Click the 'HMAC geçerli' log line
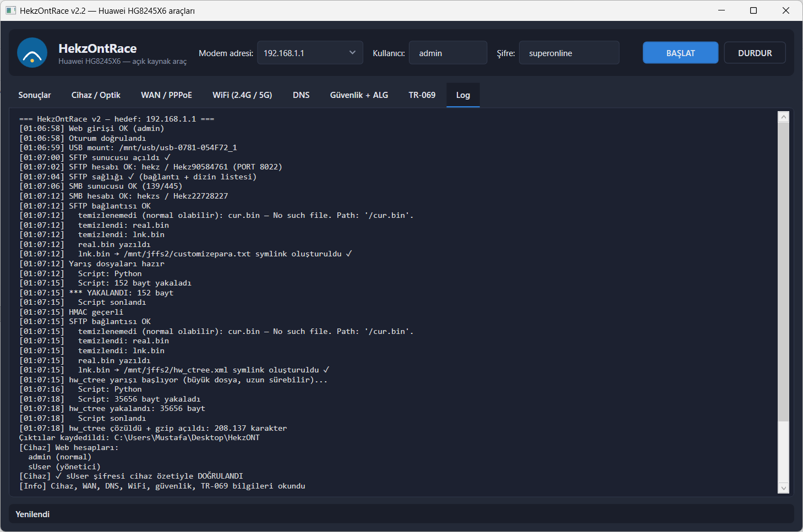 (x=71, y=312)
